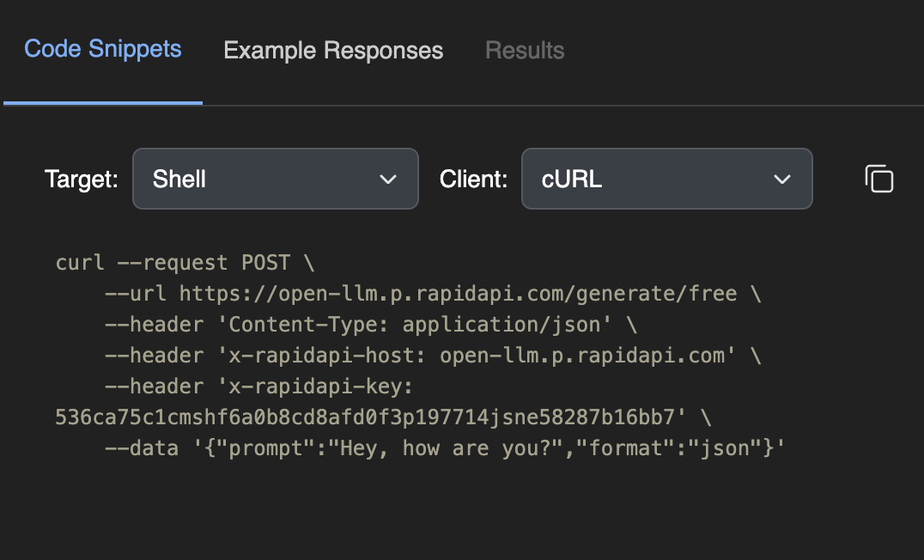Click the --data flag in code
The height and width of the screenshot is (560, 924).
coord(142,448)
